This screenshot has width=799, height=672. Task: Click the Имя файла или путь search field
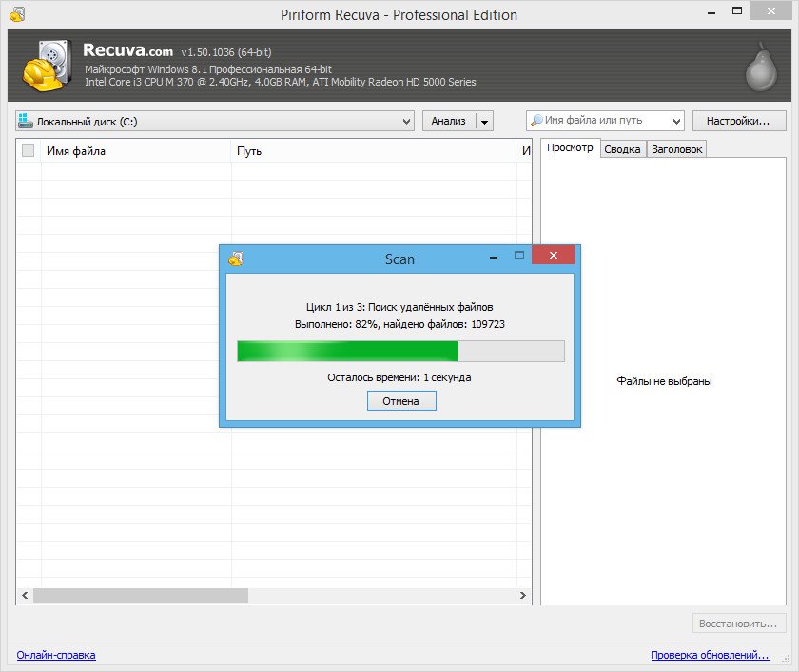[x=605, y=121]
